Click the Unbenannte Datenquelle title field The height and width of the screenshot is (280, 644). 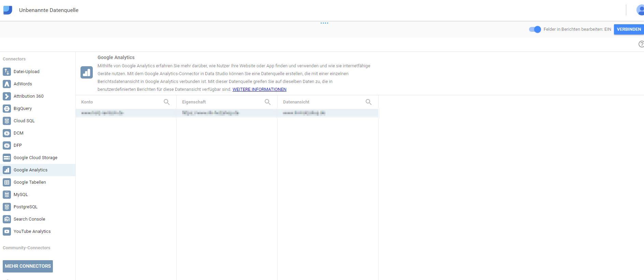click(49, 10)
